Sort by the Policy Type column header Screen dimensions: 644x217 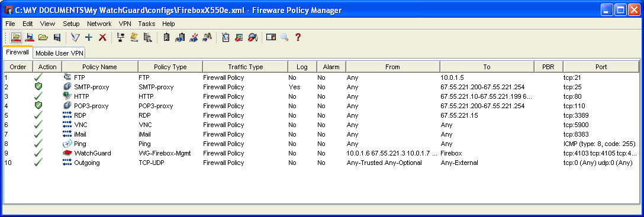[x=170, y=67]
